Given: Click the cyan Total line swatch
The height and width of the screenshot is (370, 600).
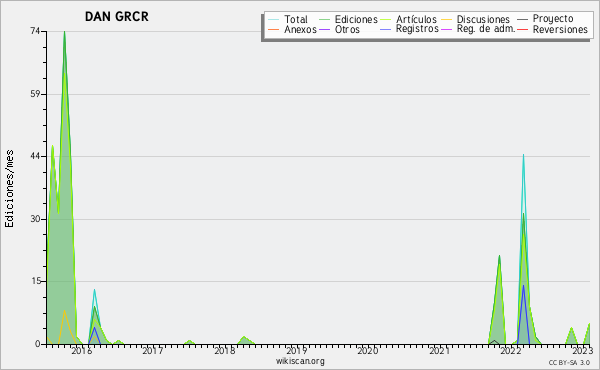Looking at the screenshot, I should pyautogui.click(x=274, y=20).
